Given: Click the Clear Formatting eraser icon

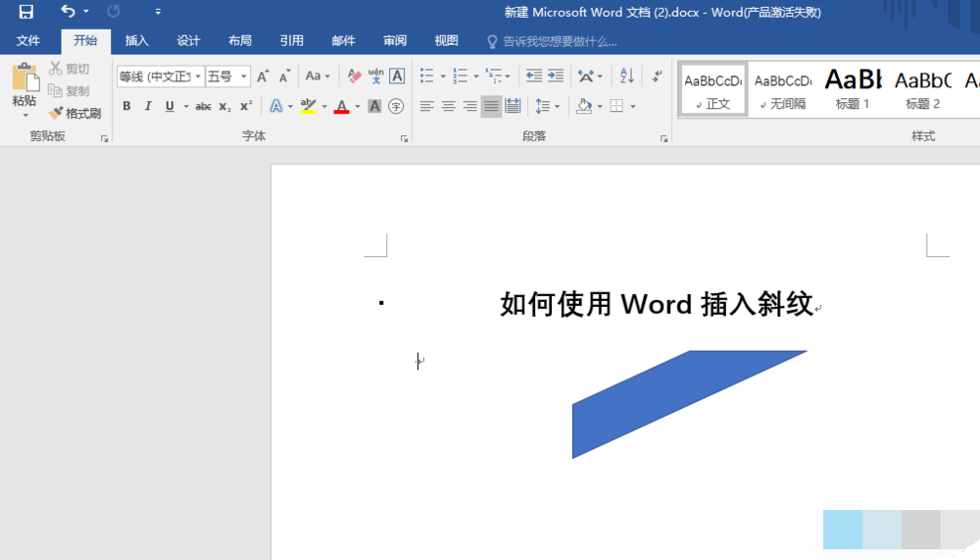Looking at the screenshot, I should pyautogui.click(x=354, y=76).
